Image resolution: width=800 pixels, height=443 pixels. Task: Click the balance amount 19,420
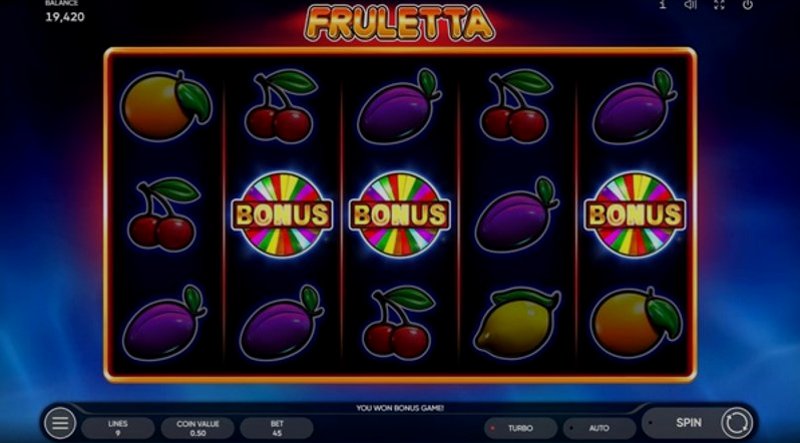coord(65,17)
